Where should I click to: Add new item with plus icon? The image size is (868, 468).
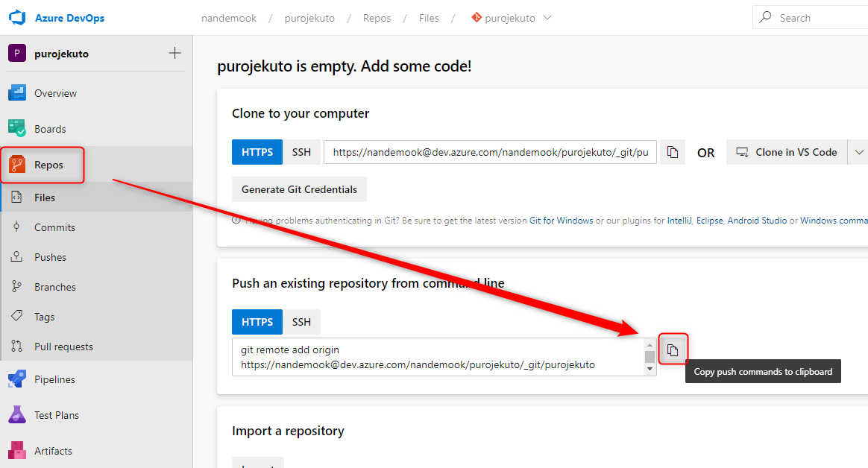tap(174, 53)
